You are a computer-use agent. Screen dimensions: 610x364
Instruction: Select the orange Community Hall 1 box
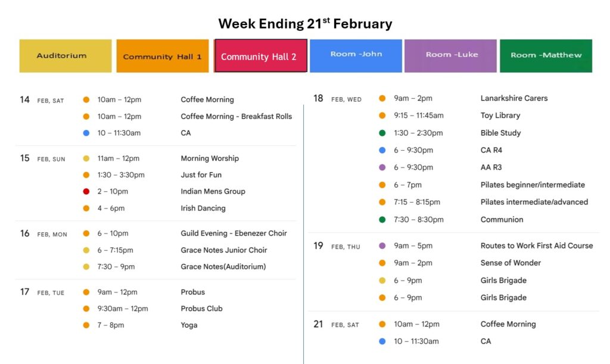tap(163, 56)
